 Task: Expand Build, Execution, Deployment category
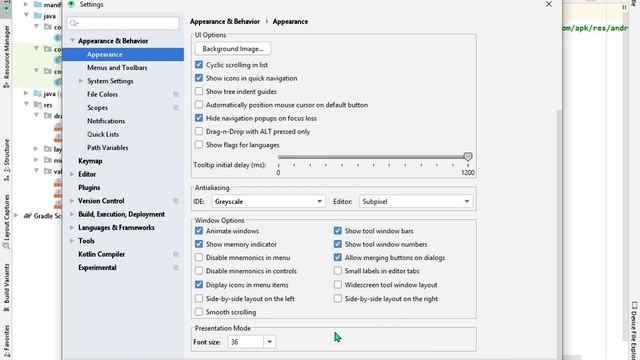(x=72, y=214)
